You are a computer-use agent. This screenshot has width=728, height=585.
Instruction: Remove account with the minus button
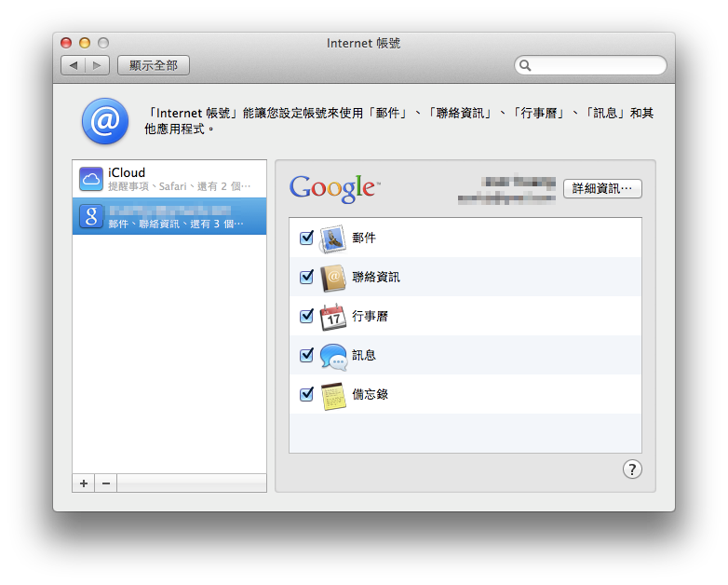click(x=106, y=483)
